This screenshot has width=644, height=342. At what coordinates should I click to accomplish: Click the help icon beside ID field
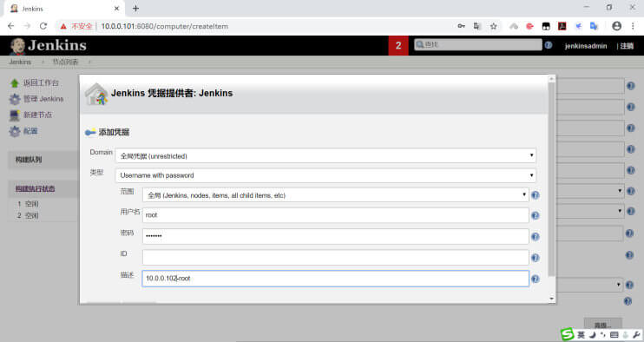coord(536,258)
